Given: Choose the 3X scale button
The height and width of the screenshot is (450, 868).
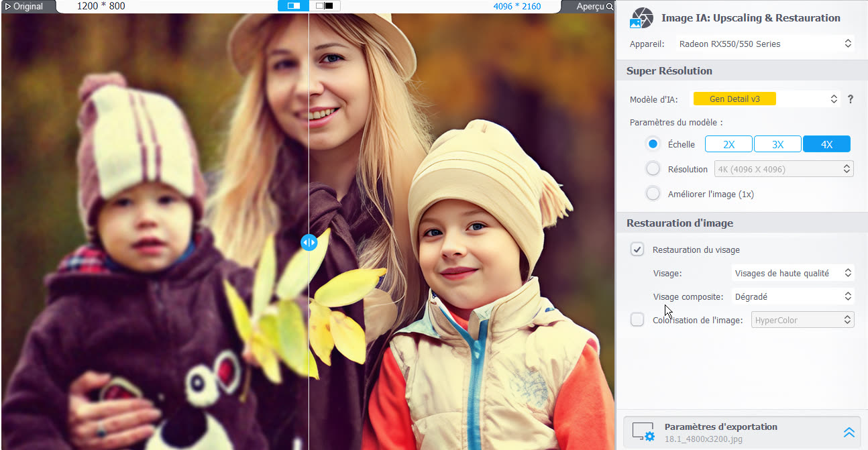Looking at the screenshot, I should 777,144.
